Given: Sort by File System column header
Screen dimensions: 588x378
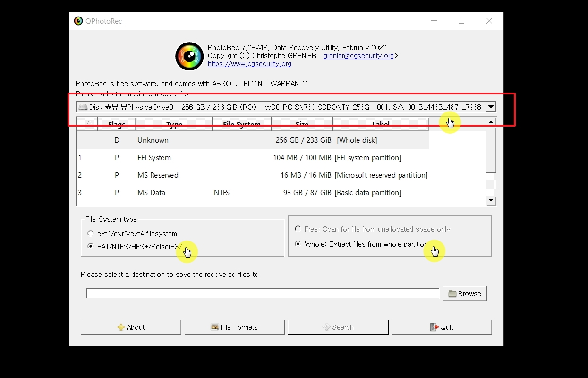Looking at the screenshot, I should click(241, 124).
